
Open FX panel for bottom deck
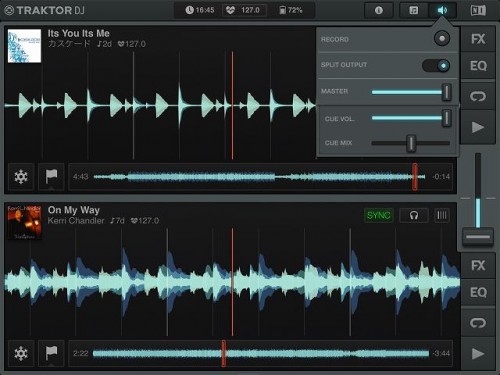[x=478, y=266]
